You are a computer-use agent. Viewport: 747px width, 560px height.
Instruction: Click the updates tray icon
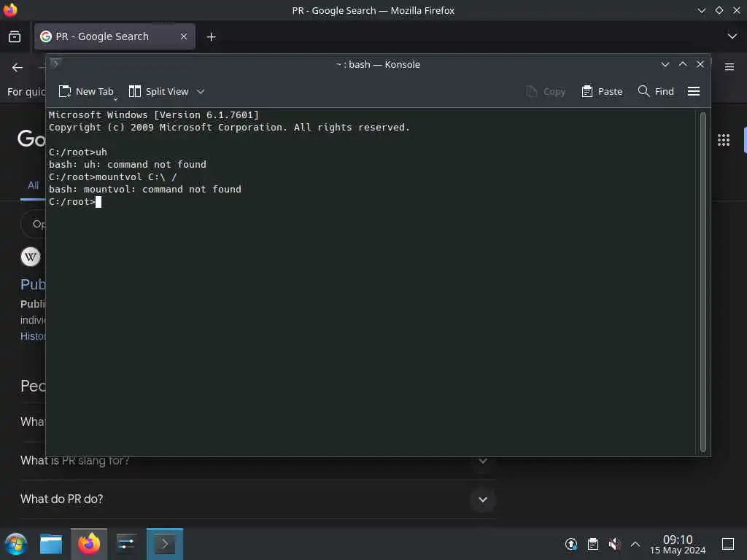coord(571,544)
